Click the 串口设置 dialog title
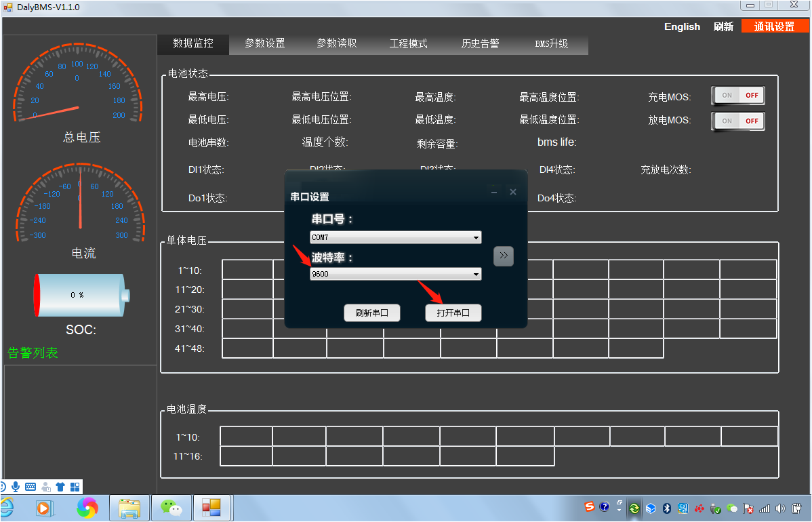Viewport: 812px width, 522px height. (309, 197)
